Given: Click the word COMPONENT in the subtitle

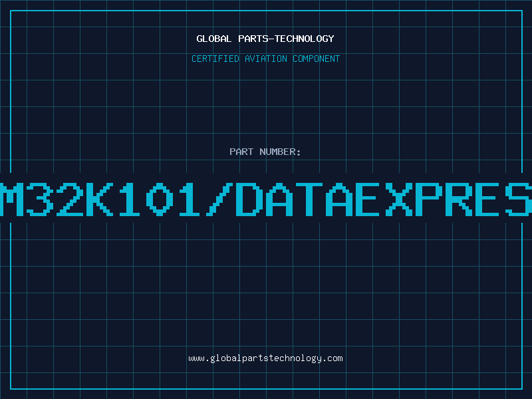Looking at the screenshot, I should pos(315,59).
